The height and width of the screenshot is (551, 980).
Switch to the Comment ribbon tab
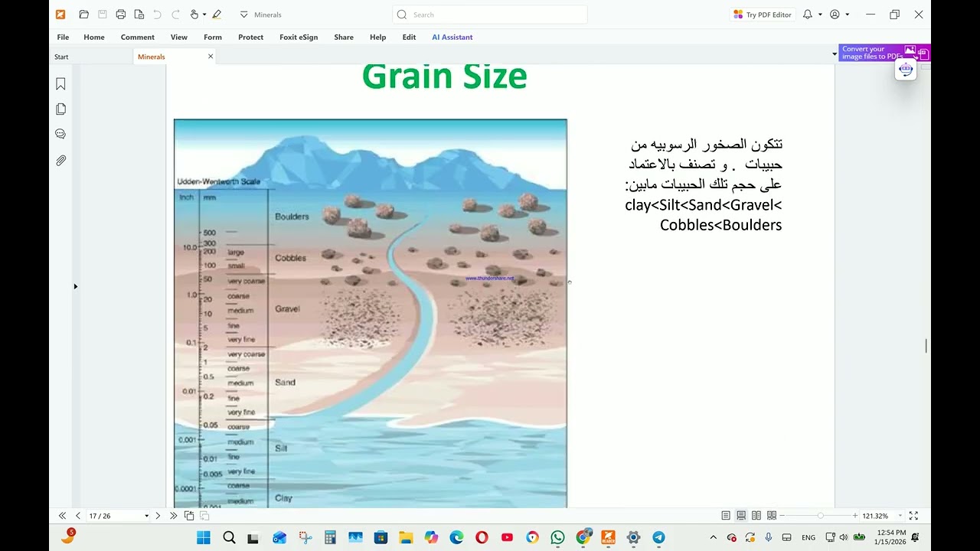click(137, 37)
